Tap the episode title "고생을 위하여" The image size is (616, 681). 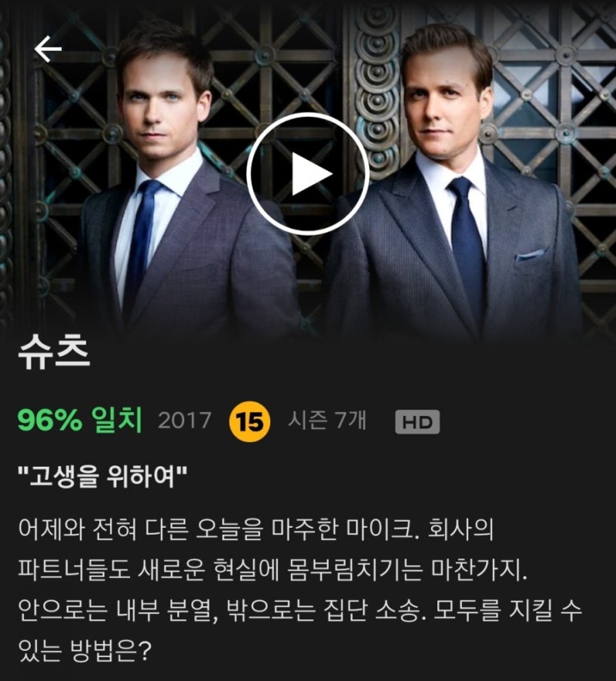click(102, 476)
